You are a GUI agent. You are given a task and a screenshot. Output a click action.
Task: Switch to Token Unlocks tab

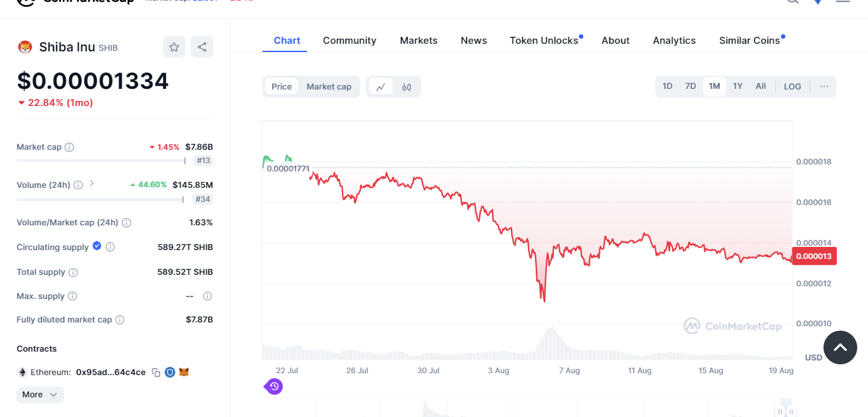coord(544,41)
